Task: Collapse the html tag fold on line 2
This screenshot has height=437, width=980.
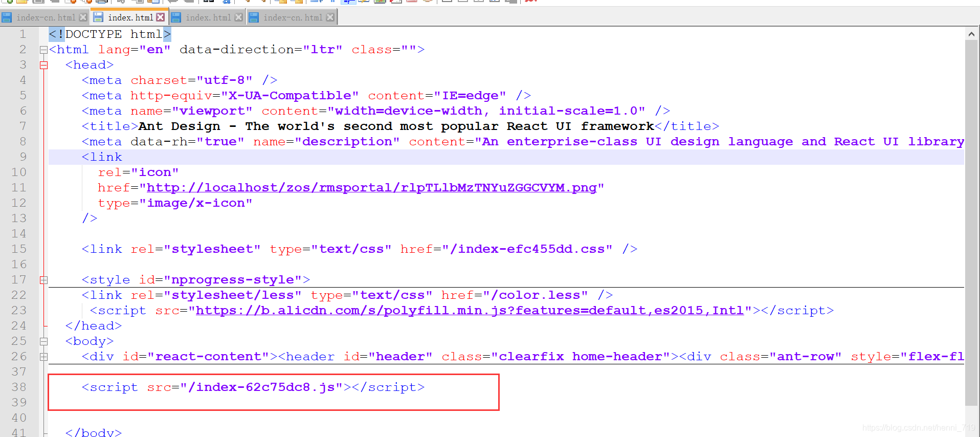Action: [44, 50]
